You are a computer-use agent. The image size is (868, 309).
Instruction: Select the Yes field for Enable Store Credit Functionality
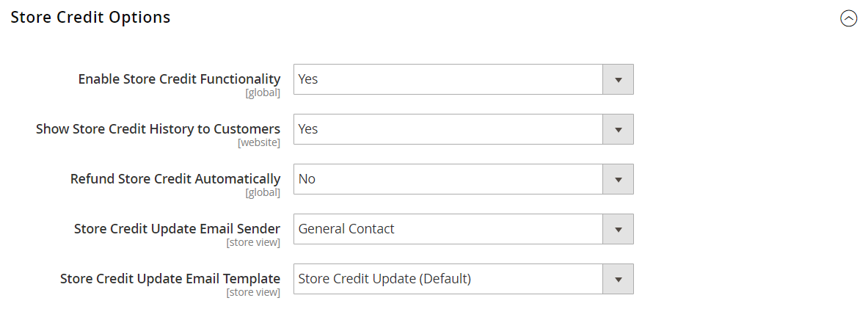(448, 79)
